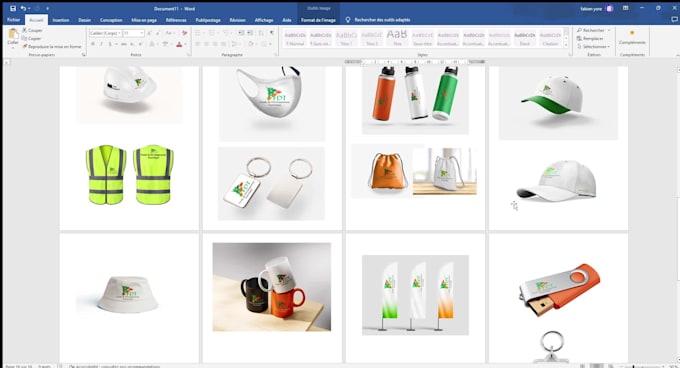Image resolution: width=680 pixels, height=368 pixels.
Task: Click the Rechercher des outils adaptés search box
Action: coord(382,20)
